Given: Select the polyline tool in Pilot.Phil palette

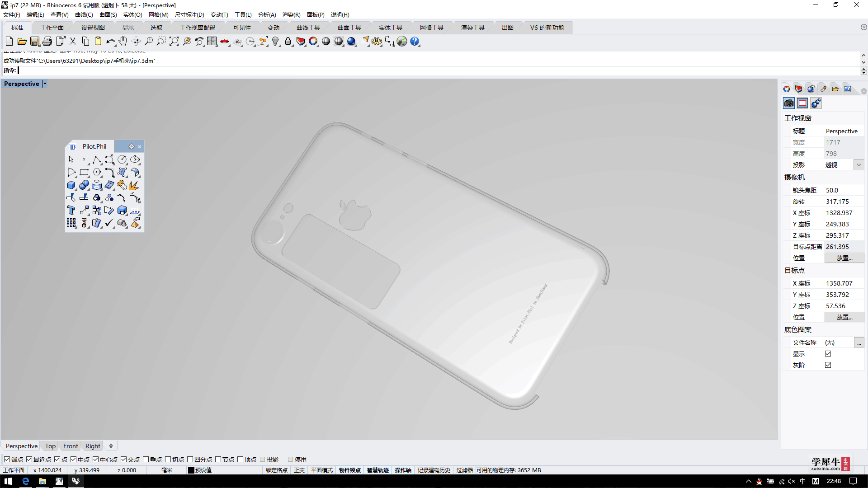Looking at the screenshot, I should (x=97, y=160).
